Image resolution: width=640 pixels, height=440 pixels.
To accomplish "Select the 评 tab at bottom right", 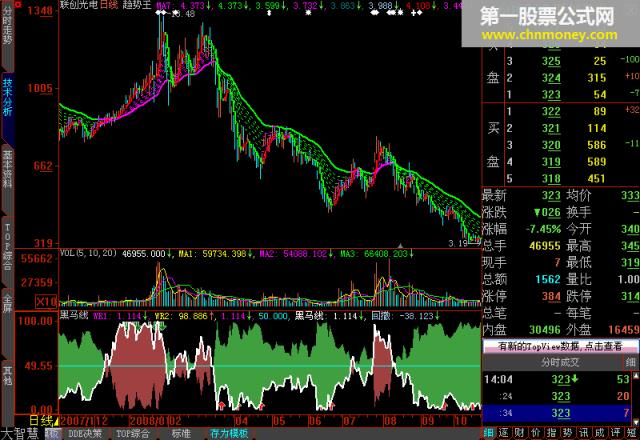I will click(615, 433).
